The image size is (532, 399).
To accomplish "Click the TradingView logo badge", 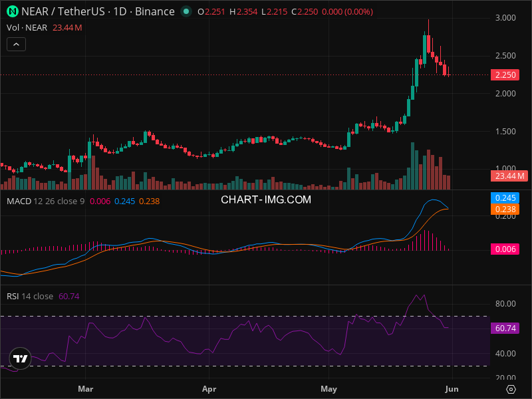I will tap(21, 358).
